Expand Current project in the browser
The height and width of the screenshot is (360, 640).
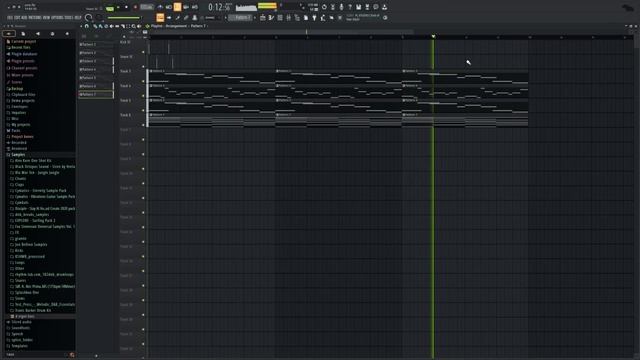point(23,42)
